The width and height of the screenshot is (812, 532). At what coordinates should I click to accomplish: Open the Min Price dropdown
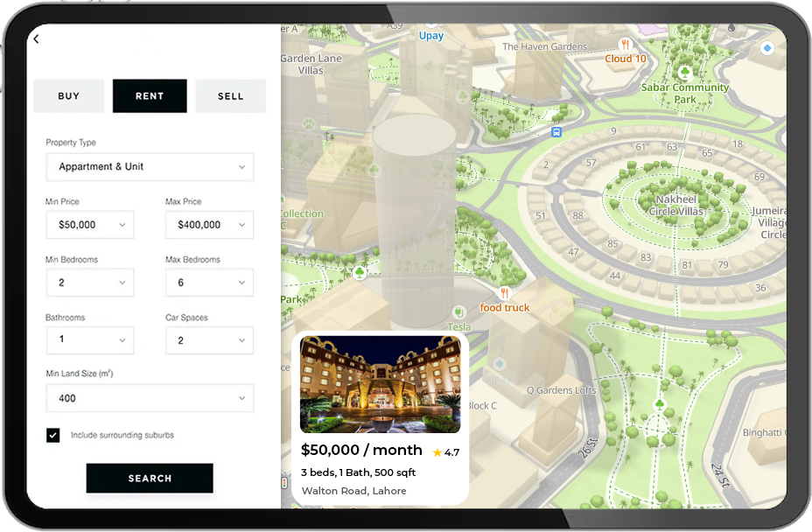click(x=89, y=225)
